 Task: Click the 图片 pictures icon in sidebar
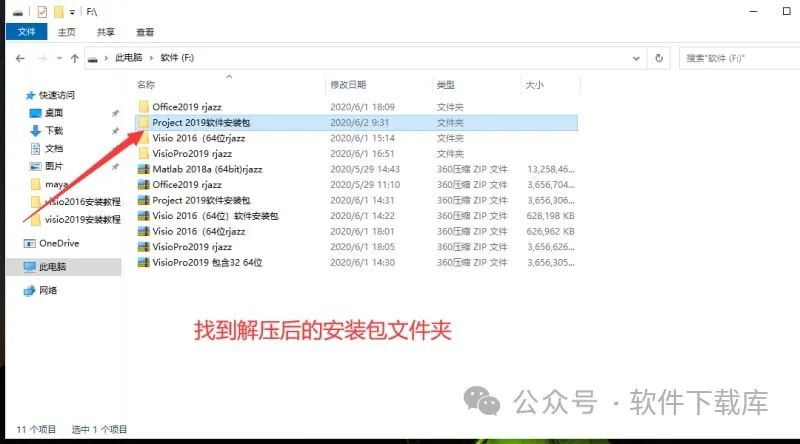pos(35,166)
